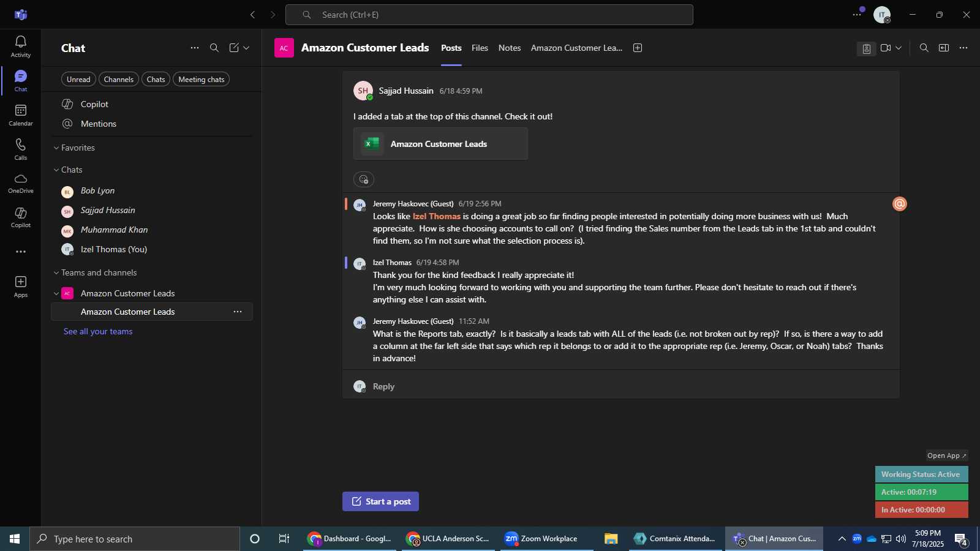Viewport: 980px width, 551px height.
Task: Search within the chat list
Action: tap(214, 48)
